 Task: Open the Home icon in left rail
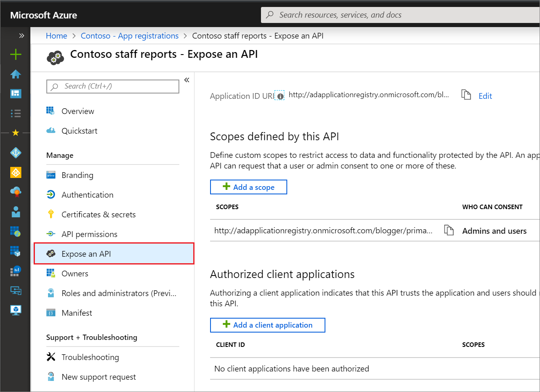pos(16,74)
